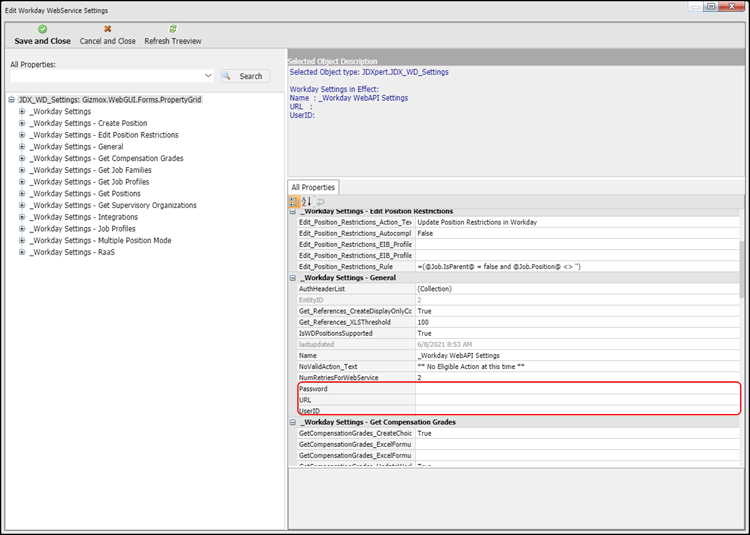Image resolution: width=750 pixels, height=535 pixels.
Task: Click the UserID property value field
Action: pos(577,411)
